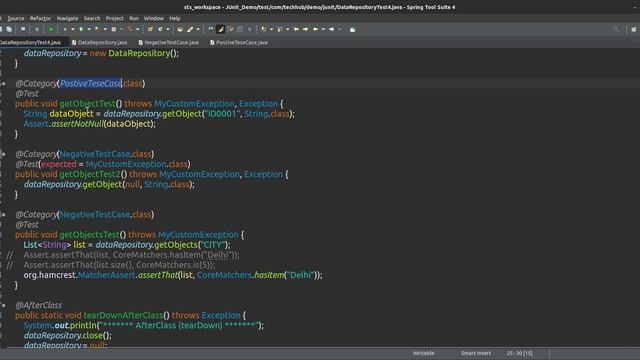The width and height of the screenshot is (640, 360).
Task: Collapse the getObjectsTest method fold marker
Action: (3, 214)
